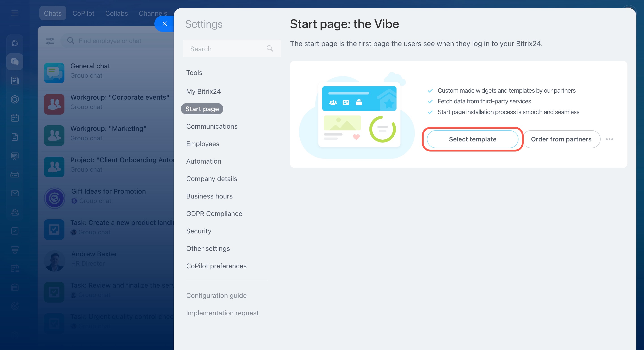This screenshot has height=350, width=644.
Task: Open the Messenger chat bubbles sidebar icon
Action: pyautogui.click(x=15, y=62)
